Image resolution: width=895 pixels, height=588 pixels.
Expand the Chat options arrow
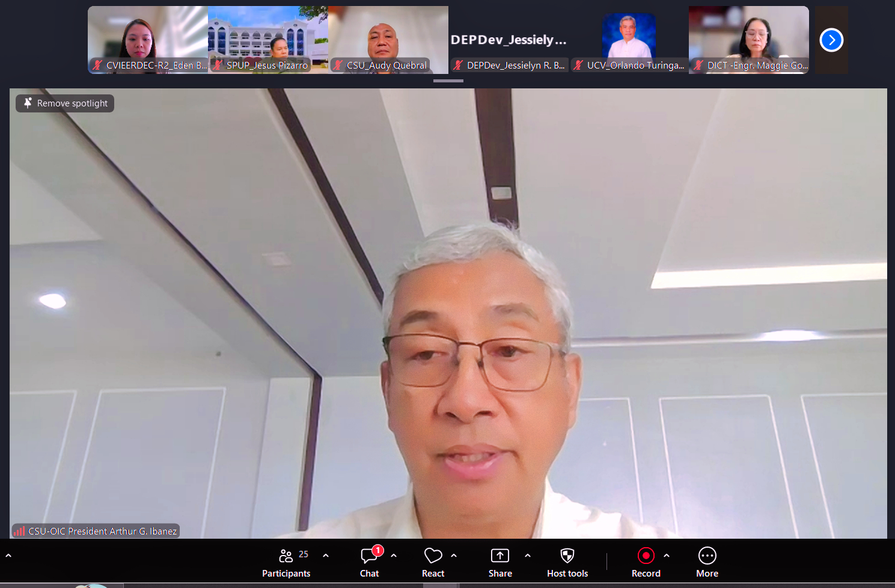[x=394, y=556]
